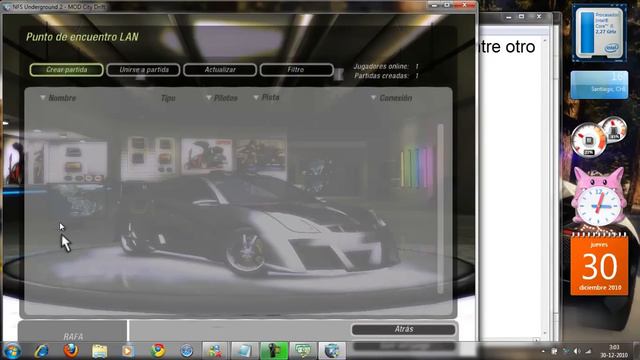640x360 pixels.
Task: Open the taskbar clock and date
Action: pyautogui.click(x=614, y=351)
